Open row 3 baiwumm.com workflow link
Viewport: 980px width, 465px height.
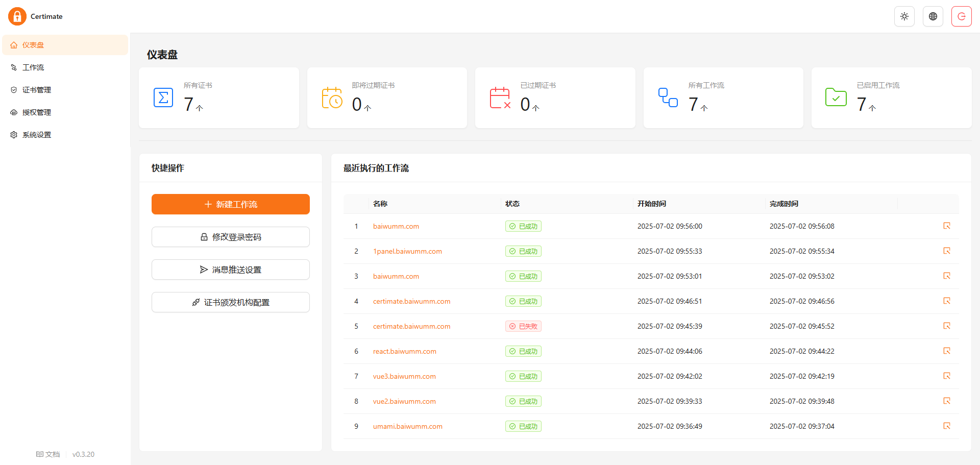[x=396, y=276]
